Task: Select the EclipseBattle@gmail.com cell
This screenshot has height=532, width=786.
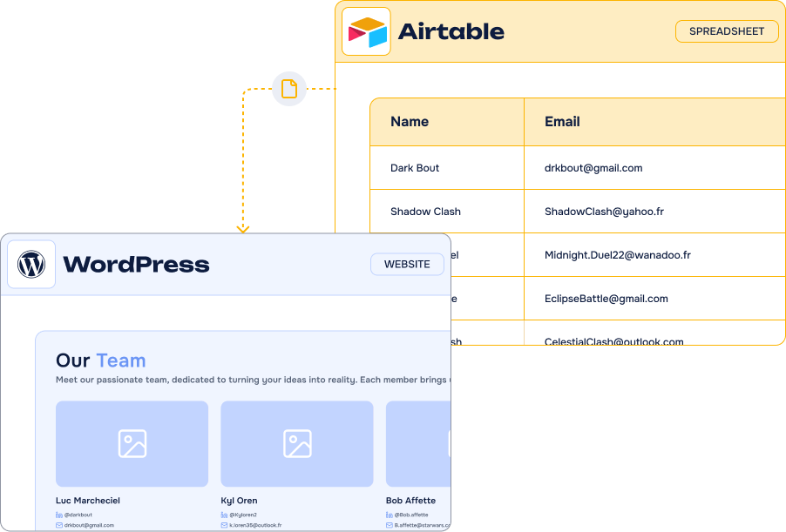Action: pyautogui.click(x=654, y=299)
